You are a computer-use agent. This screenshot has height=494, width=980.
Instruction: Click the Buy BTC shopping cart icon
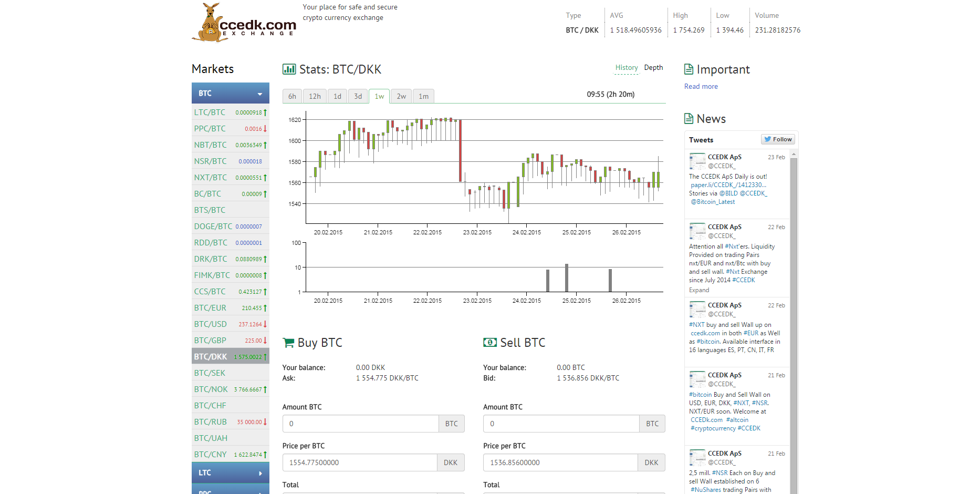(x=288, y=343)
